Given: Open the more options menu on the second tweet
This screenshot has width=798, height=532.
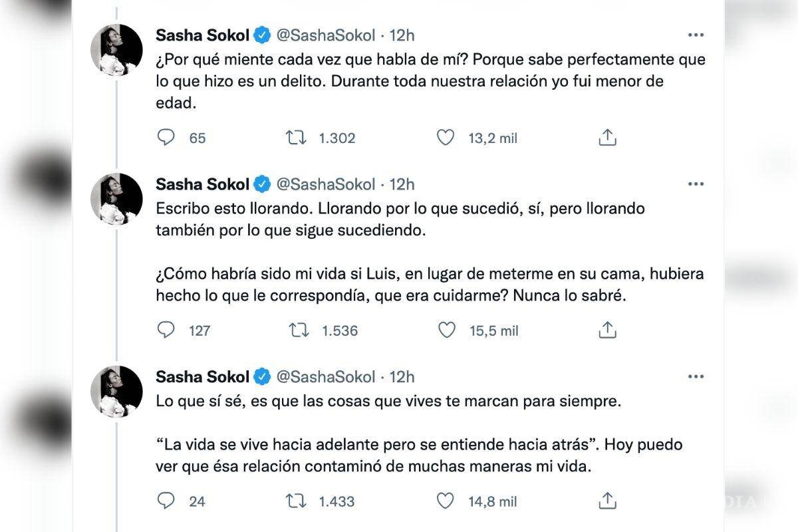Looking at the screenshot, I should click(696, 182).
